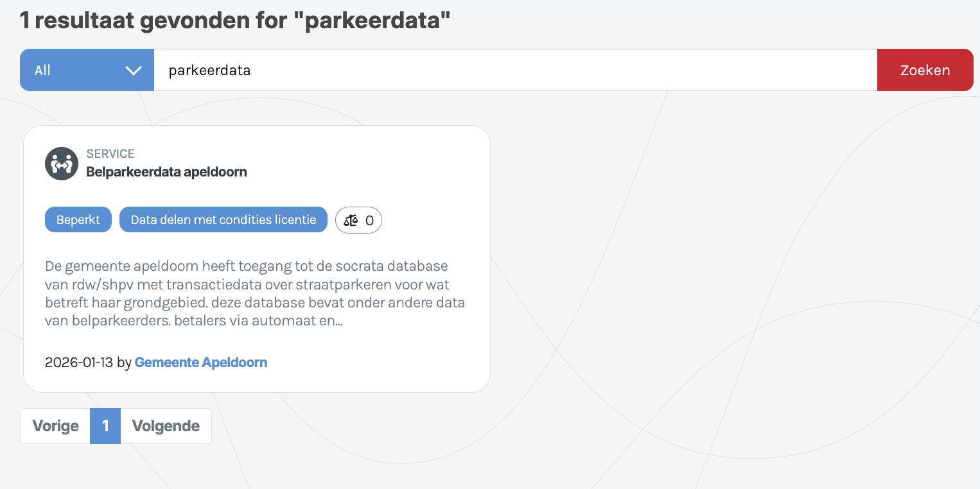Click the "All" label in the category filter
980x489 pixels.
[x=42, y=71]
